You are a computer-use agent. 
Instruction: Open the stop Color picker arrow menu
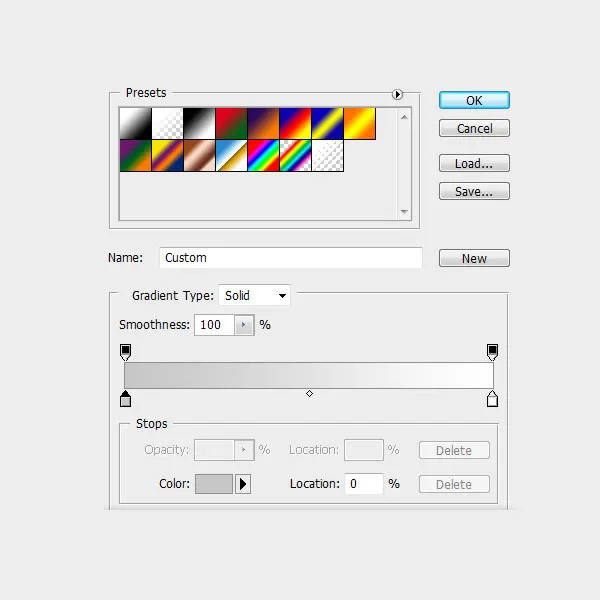pos(243,484)
